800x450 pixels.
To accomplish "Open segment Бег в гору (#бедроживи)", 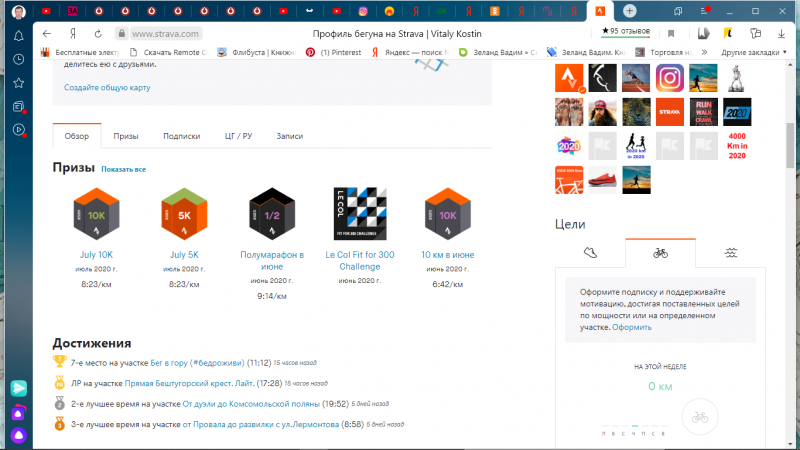I will click(x=197, y=363).
